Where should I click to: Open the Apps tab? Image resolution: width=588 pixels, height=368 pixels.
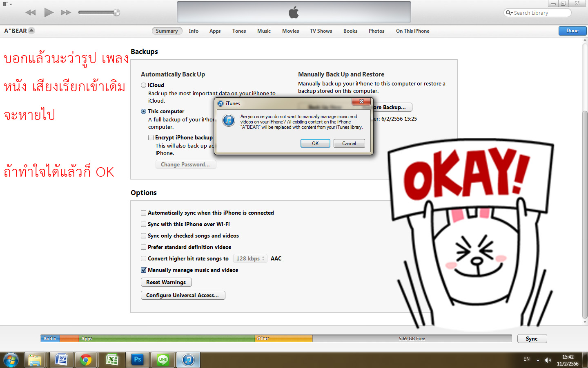[x=215, y=31]
